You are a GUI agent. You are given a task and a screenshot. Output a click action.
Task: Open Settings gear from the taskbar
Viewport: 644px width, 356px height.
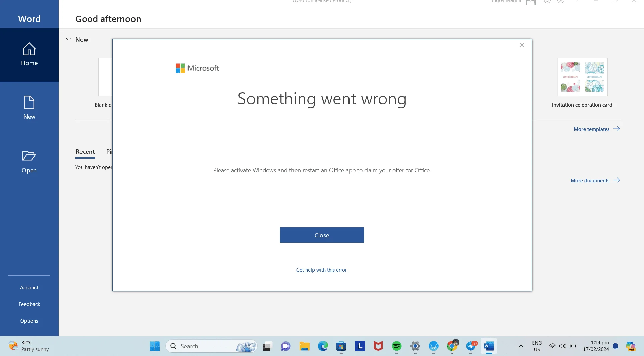(x=415, y=346)
